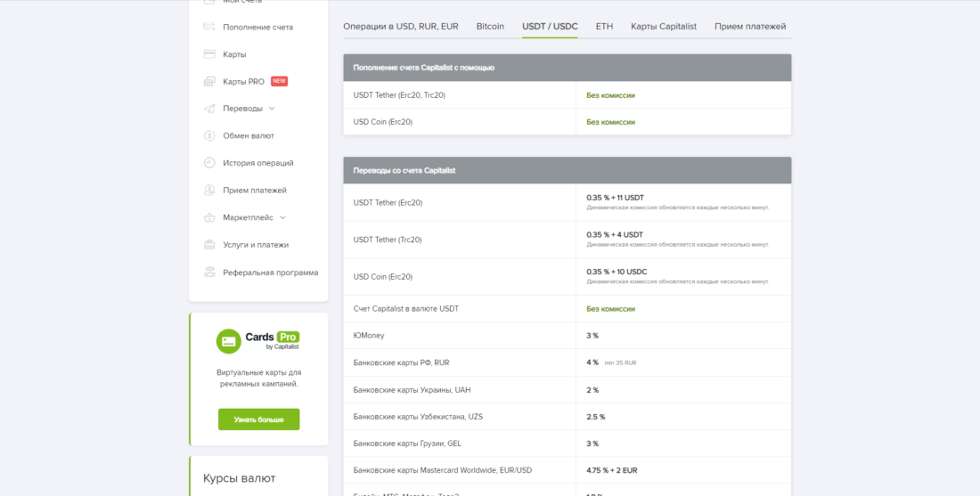Click the Пополнение счета sidebar icon
Screen dimensions: 980x496
coord(209,27)
